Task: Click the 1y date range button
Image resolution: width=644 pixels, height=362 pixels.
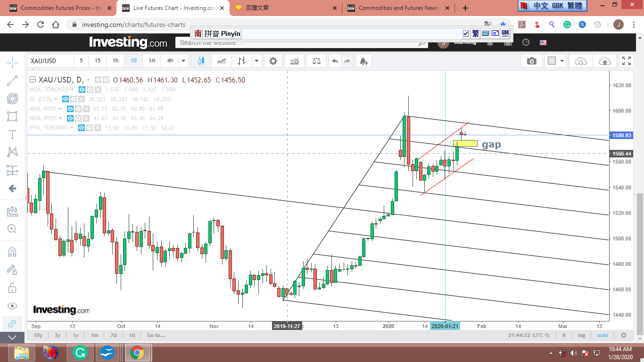Action: pyautogui.click(x=75, y=335)
